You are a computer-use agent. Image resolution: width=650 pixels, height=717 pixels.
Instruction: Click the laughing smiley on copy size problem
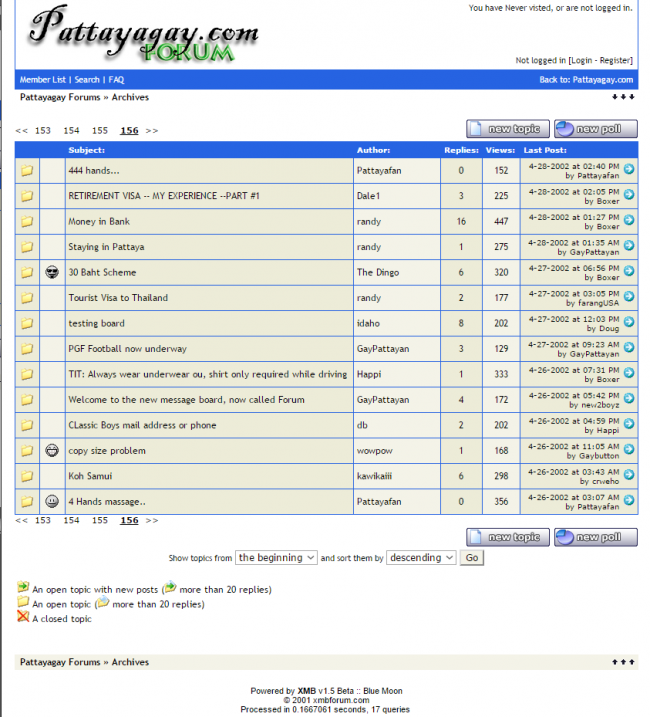tap(52, 450)
